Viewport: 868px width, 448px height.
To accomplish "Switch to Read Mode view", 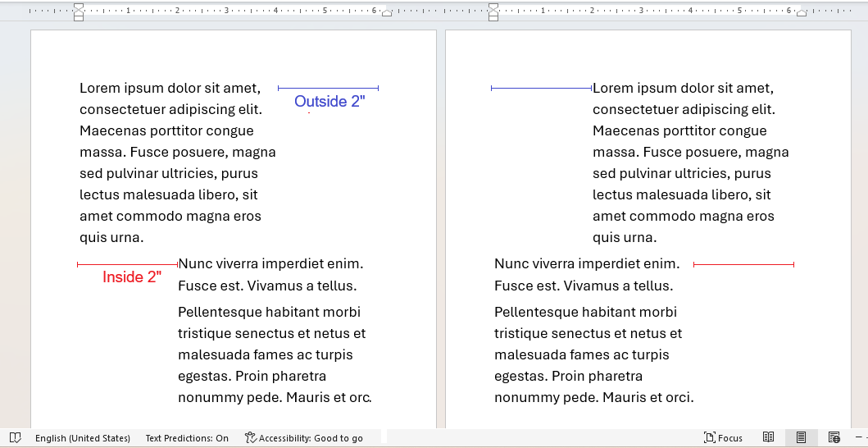I will [x=768, y=437].
